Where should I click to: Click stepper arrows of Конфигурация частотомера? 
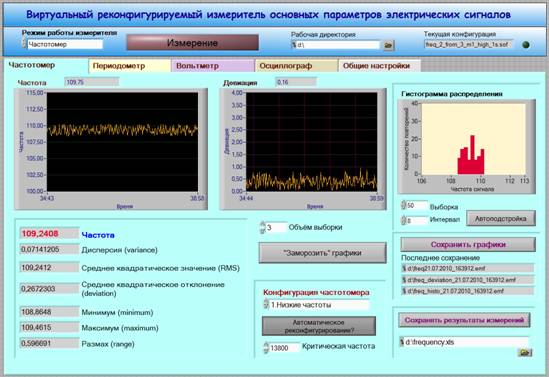pos(266,305)
